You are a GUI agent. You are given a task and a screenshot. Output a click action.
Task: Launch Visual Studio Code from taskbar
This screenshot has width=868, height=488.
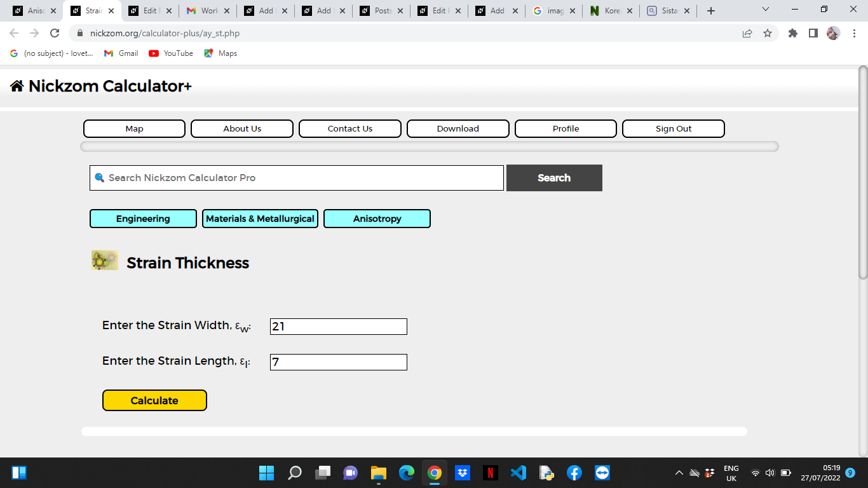(x=519, y=473)
